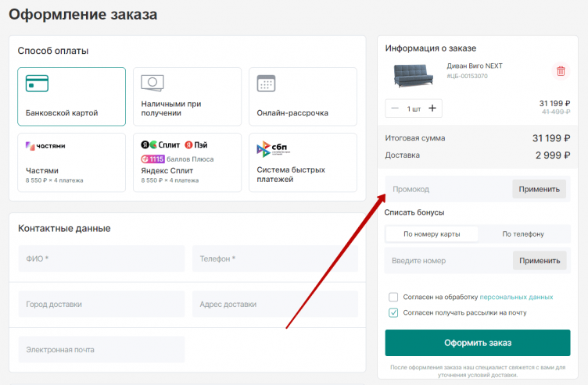Focus the Промокод input field
This screenshot has height=385, width=588.
tap(449, 189)
